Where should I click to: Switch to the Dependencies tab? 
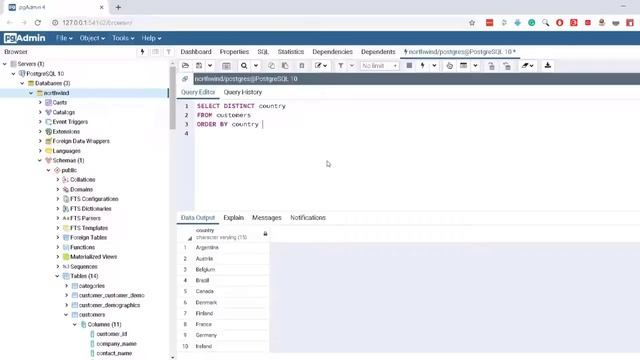(x=332, y=52)
